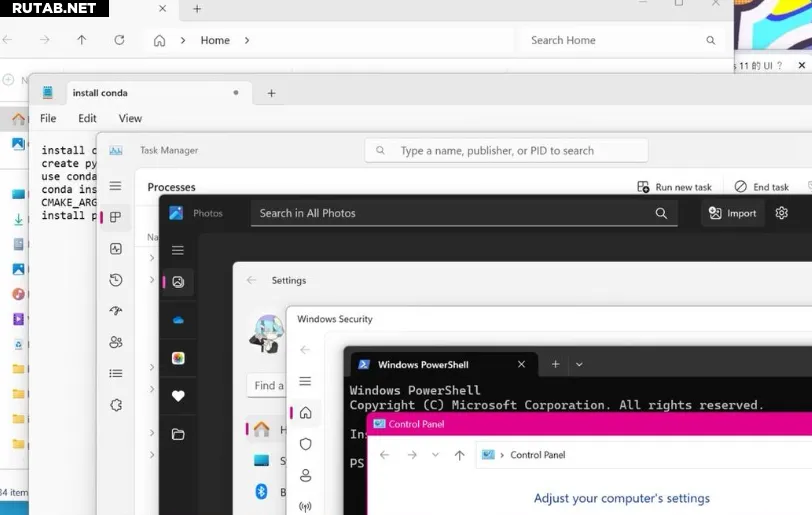This screenshot has width=812, height=515.
Task: Open OneDrive icon in Photos sidebar
Action: [178, 320]
